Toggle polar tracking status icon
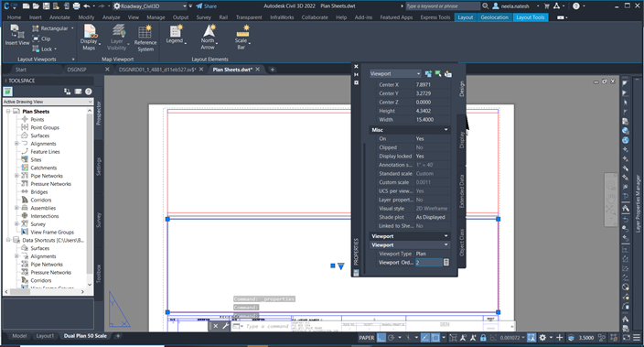The width and height of the screenshot is (644, 347). pos(391,338)
